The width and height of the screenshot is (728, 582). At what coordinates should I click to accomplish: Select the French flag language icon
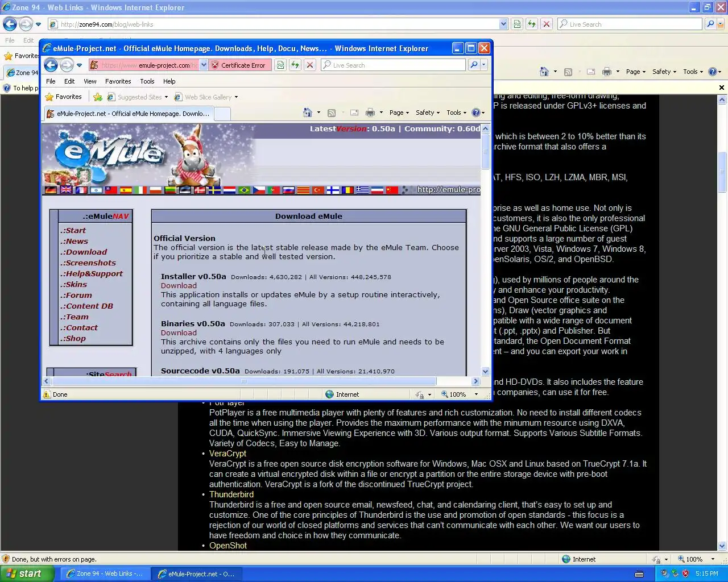[81, 190]
